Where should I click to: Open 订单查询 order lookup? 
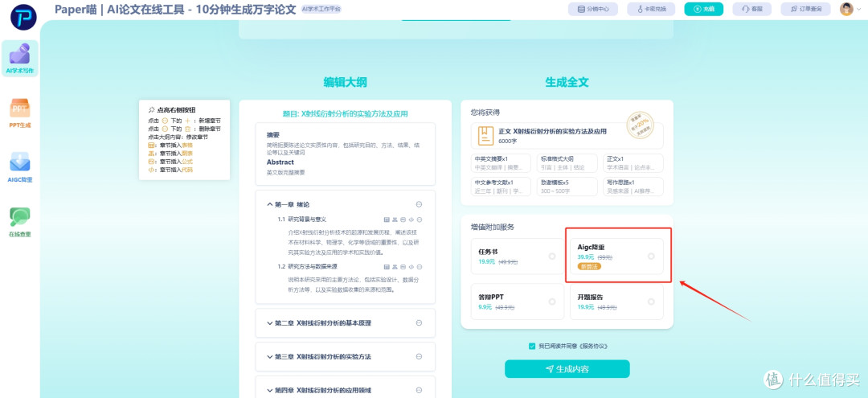[x=805, y=9]
